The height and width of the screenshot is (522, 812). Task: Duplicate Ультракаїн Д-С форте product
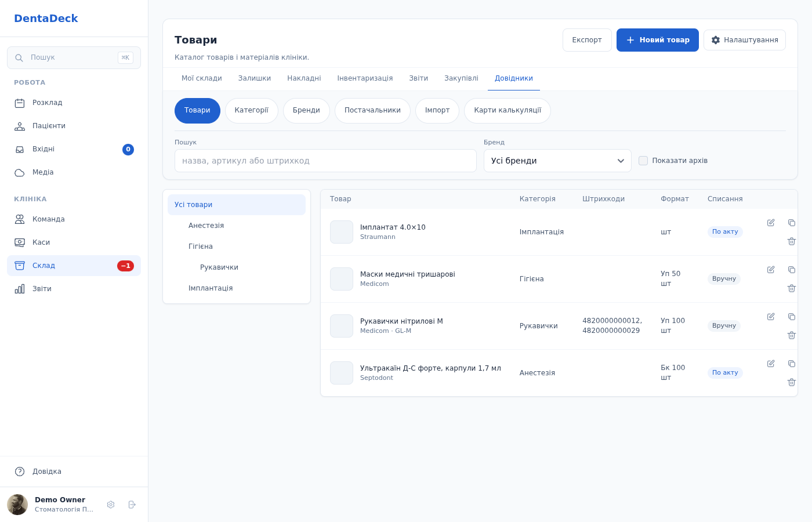[792, 364]
